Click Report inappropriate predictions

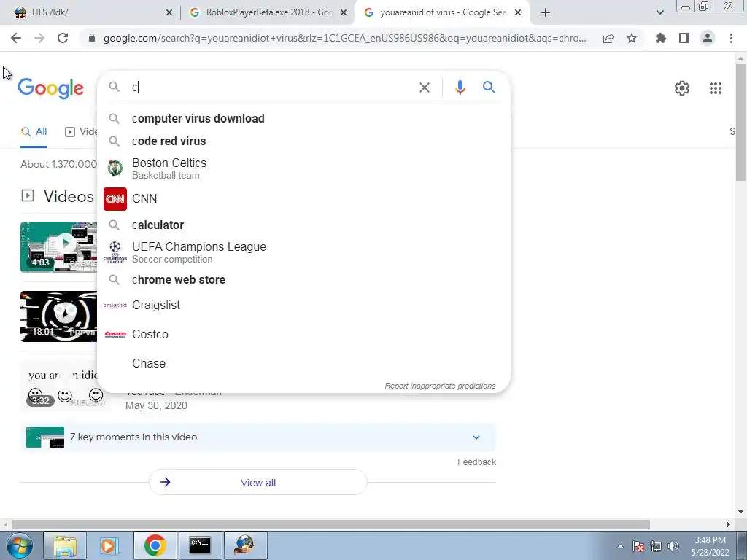(440, 386)
